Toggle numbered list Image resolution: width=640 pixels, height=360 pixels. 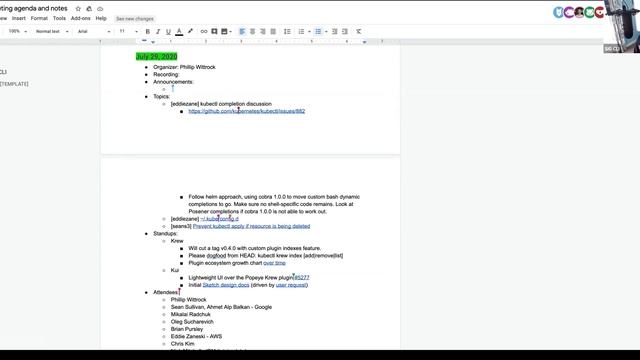[301, 31]
